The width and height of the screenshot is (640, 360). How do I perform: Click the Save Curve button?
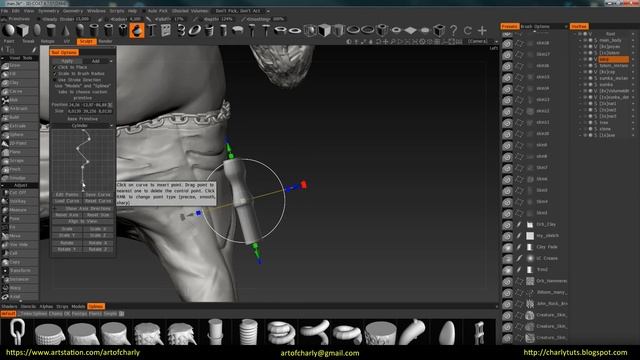(x=98, y=195)
